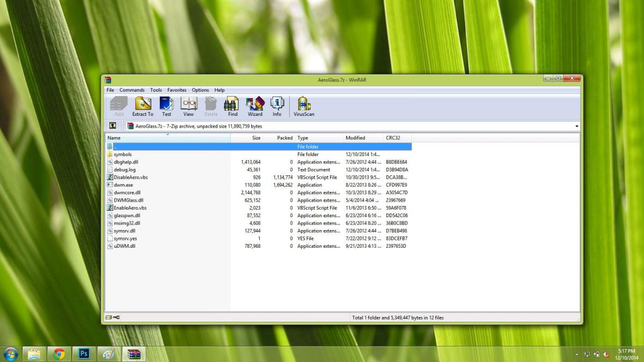Open the Help menu
Viewport: 644px width, 362px height.
click(x=219, y=90)
